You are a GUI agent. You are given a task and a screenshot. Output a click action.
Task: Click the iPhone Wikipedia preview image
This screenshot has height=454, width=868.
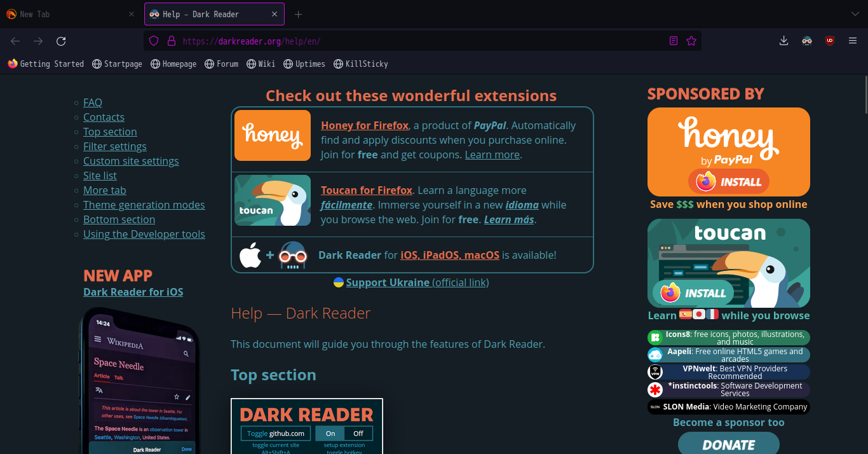140,380
